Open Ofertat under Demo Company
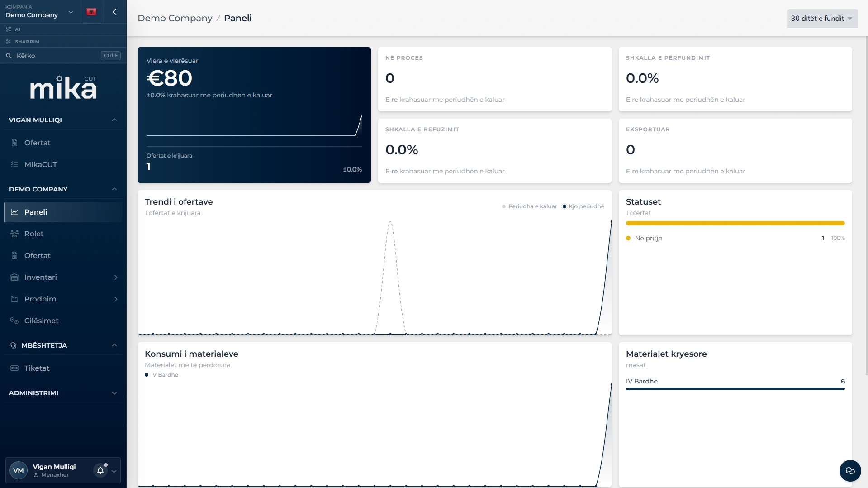The image size is (868, 488). pos(63,255)
